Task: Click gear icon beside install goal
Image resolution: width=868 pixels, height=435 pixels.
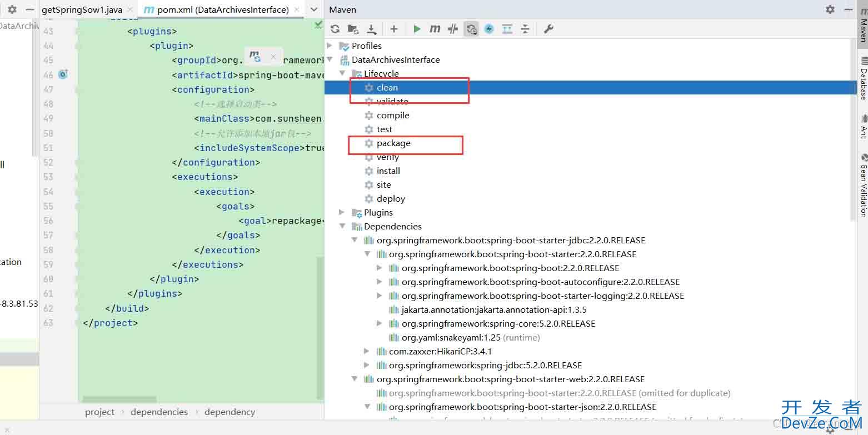Action: coord(368,171)
